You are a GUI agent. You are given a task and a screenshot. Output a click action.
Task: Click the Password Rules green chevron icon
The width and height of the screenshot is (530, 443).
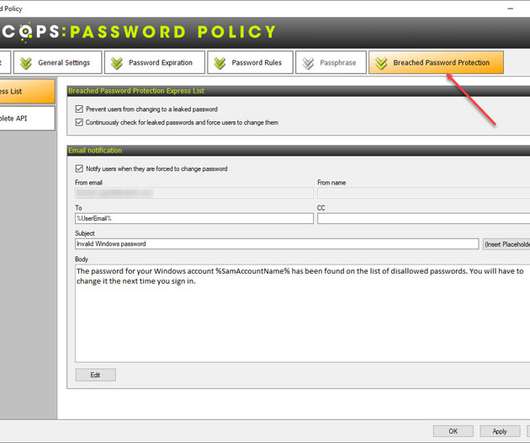tap(220, 63)
